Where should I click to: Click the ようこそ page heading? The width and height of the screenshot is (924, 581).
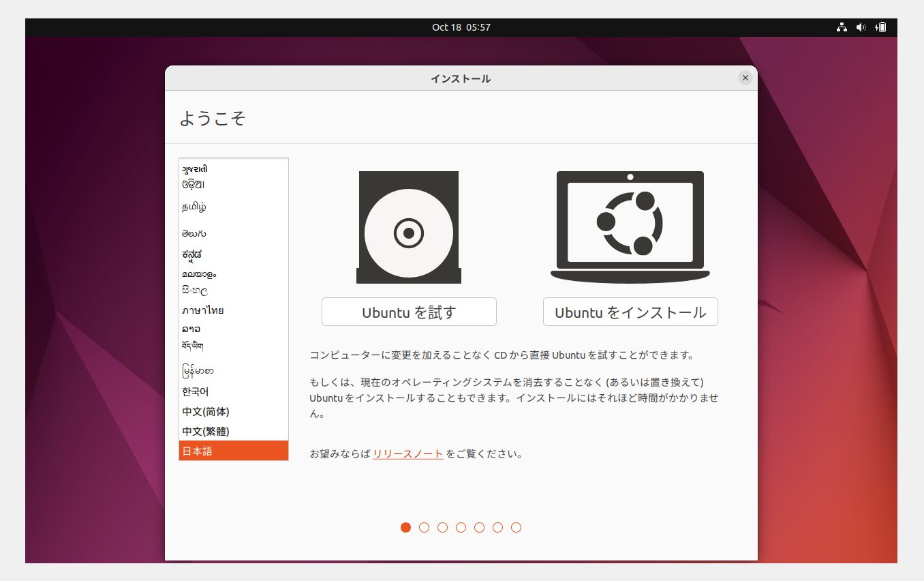click(213, 118)
